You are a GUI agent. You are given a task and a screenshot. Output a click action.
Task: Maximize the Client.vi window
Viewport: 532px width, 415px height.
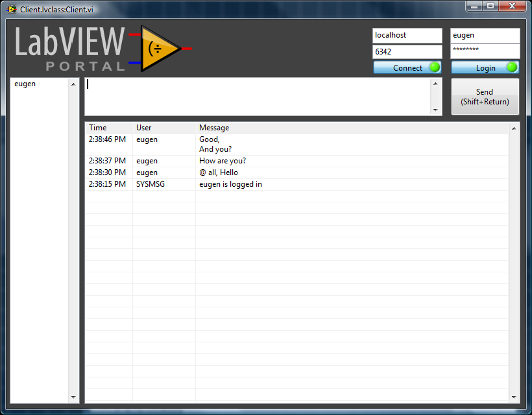click(x=490, y=6)
